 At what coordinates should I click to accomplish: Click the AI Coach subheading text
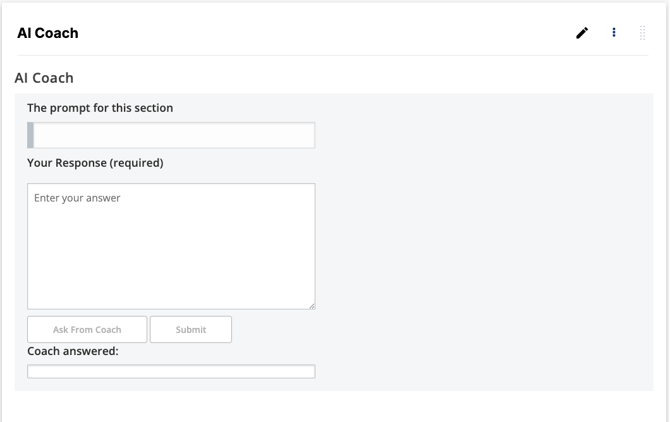point(44,78)
